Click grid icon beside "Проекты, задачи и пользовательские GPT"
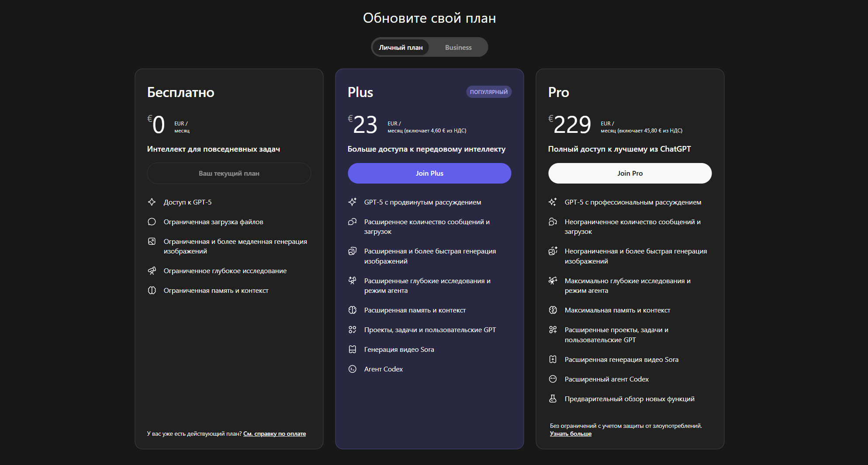 coord(352,330)
